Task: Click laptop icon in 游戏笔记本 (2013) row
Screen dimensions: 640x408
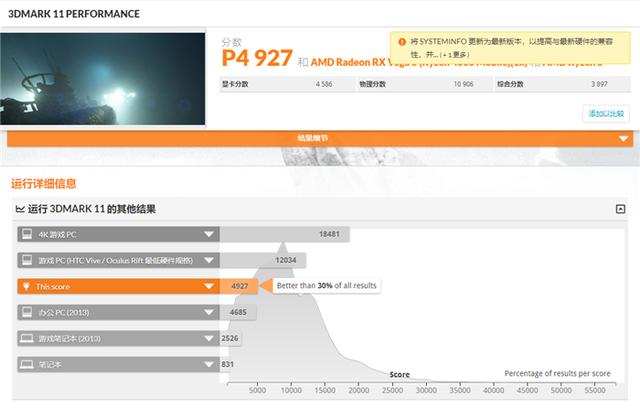Action: pos(27,338)
